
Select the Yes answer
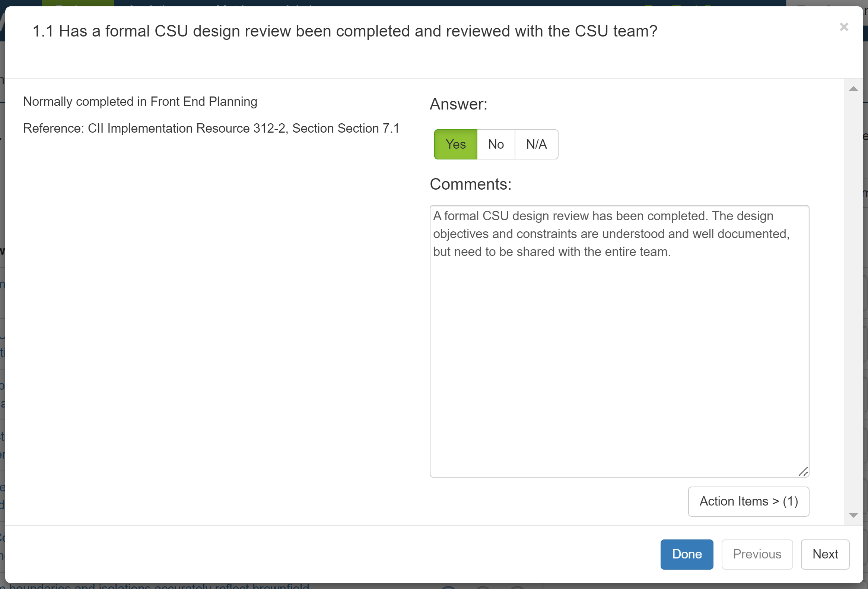click(455, 144)
